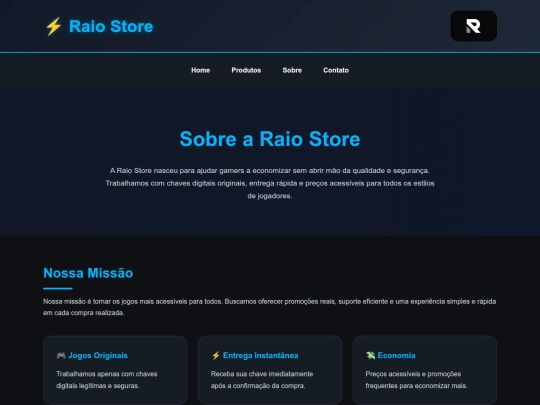540x405 pixels.
Task: Go to the Home page
Action: point(200,70)
